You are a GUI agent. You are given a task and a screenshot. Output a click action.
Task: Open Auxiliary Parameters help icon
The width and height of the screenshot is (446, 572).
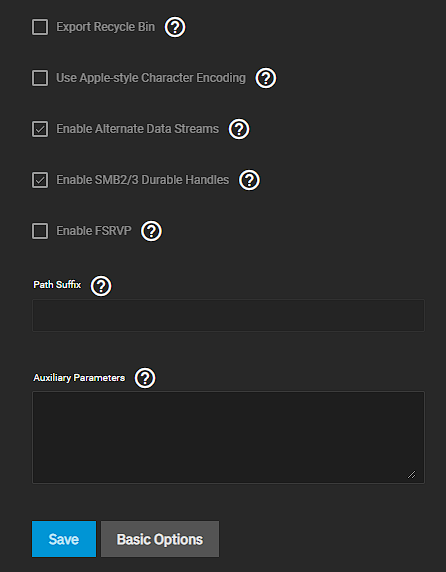145,378
